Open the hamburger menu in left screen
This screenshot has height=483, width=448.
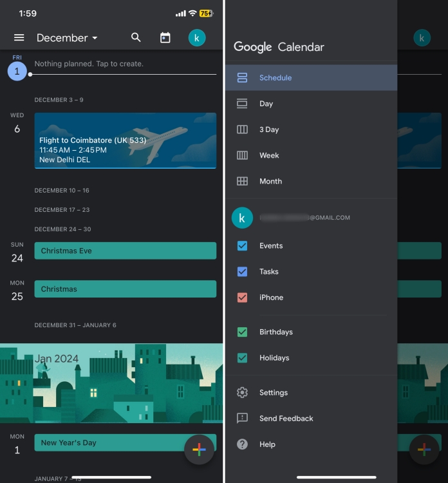pyautogui.click(x=19, y=37)
